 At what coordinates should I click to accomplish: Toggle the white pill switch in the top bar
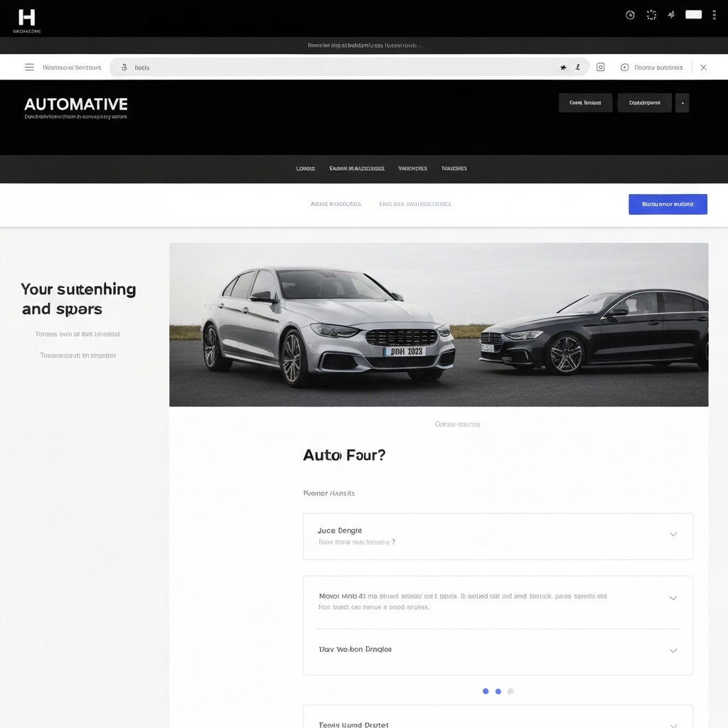693,14
